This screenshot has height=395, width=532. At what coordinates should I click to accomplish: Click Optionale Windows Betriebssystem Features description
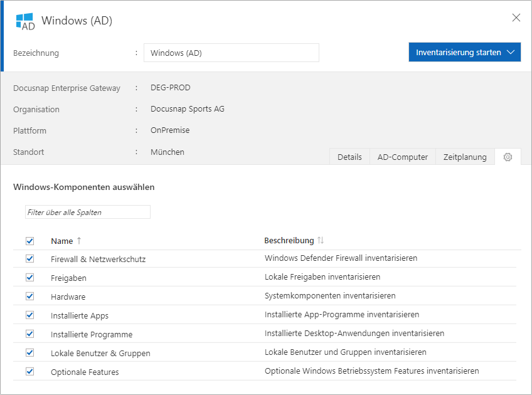coord(372,371)
